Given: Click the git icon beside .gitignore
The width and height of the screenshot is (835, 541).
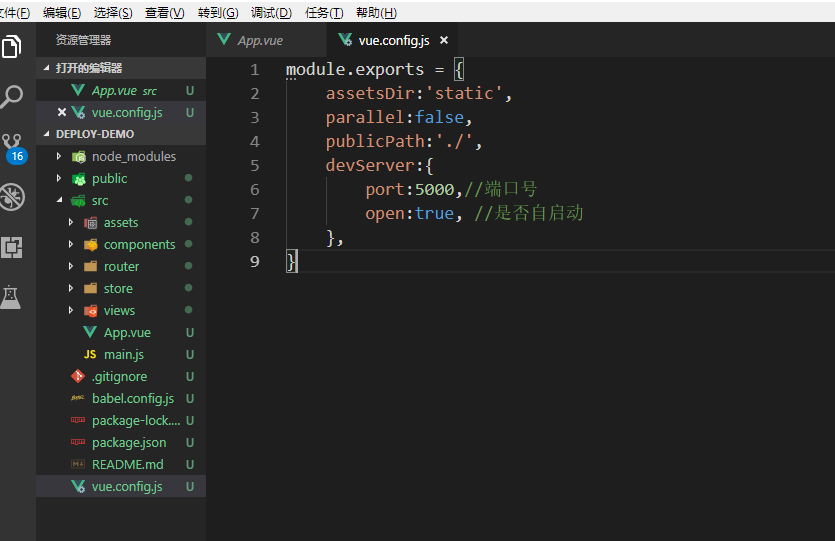Looking at the screenshot, I should click(78, 376).
